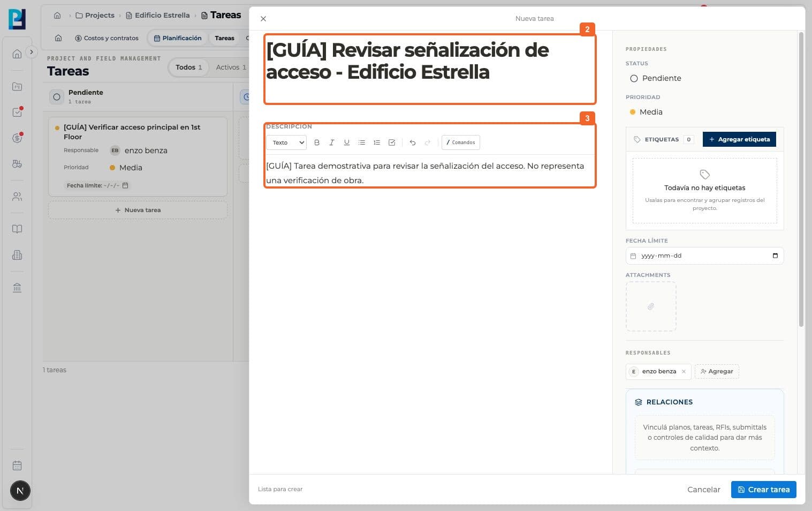Viewport: 812px width, 511px height.
Task: Select the Todos filter tab
Action: 189,67
